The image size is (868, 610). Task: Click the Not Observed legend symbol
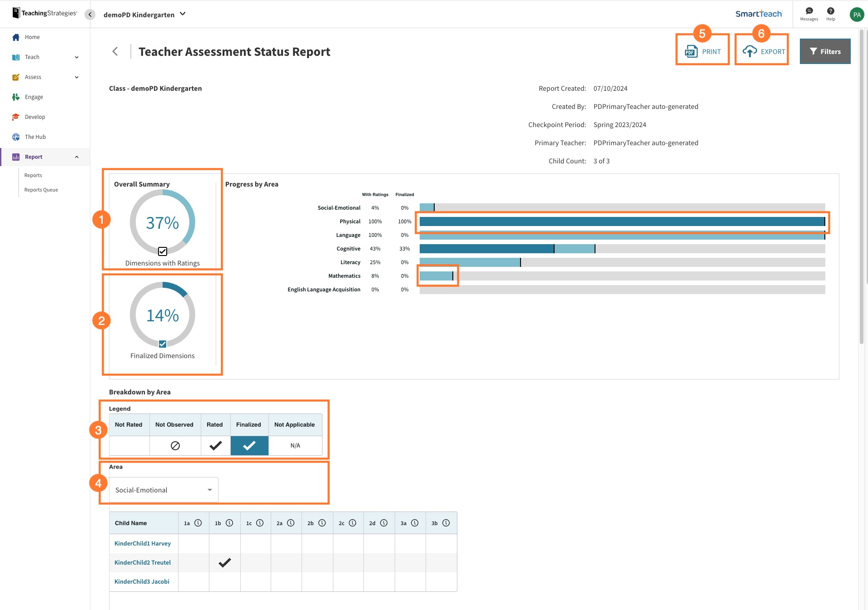pyautogui.click(x=175, y=445)
